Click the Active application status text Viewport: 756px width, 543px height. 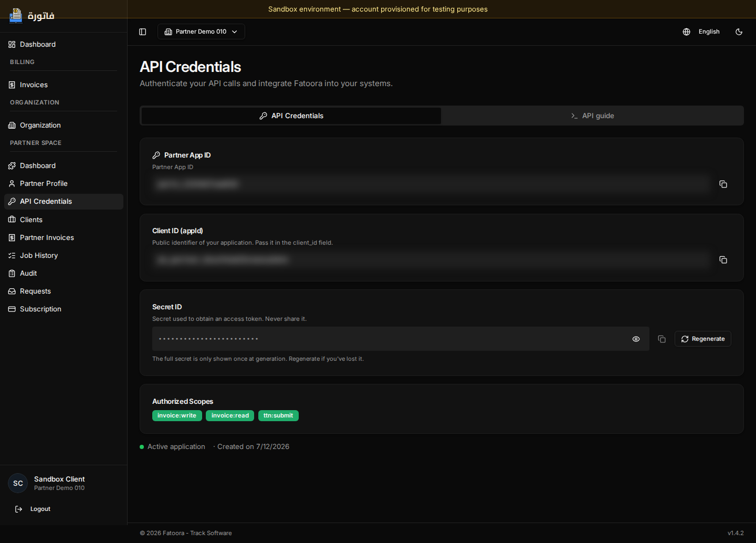[176, 446]
